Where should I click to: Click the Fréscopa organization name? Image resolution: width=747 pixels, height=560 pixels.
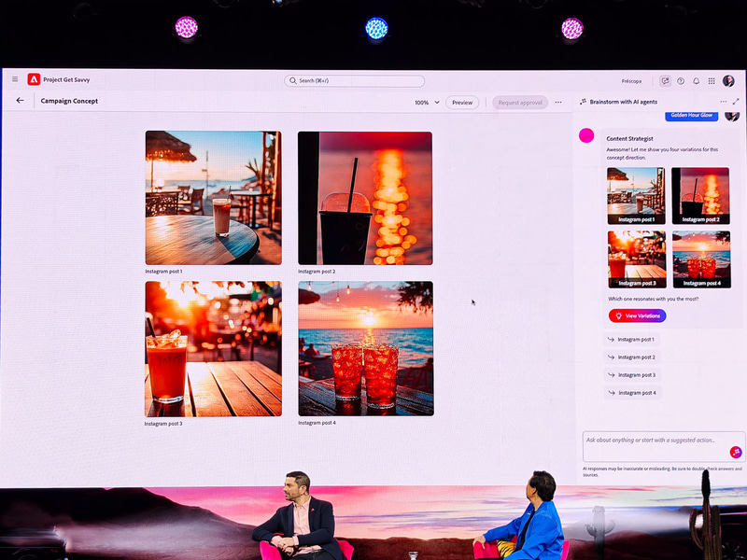631,81
